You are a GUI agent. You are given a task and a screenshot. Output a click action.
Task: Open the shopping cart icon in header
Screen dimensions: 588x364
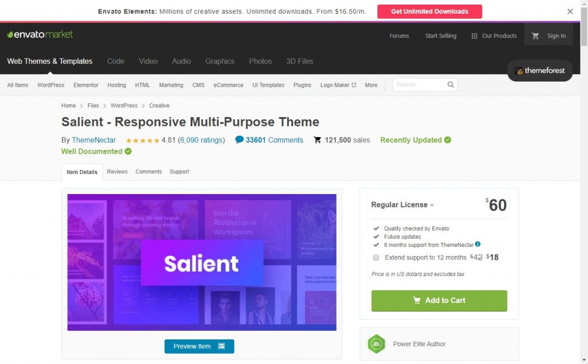[535, 36]
